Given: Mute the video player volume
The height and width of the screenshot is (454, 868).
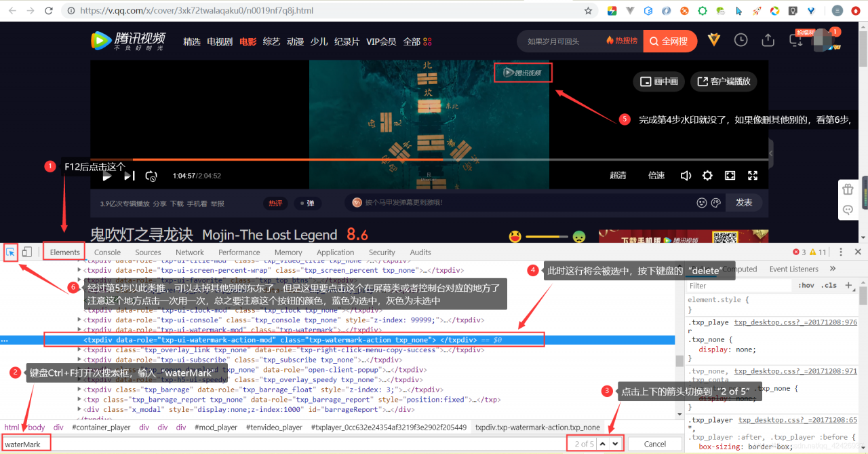Looking at the screenshot, I should [x=686, y=176].
